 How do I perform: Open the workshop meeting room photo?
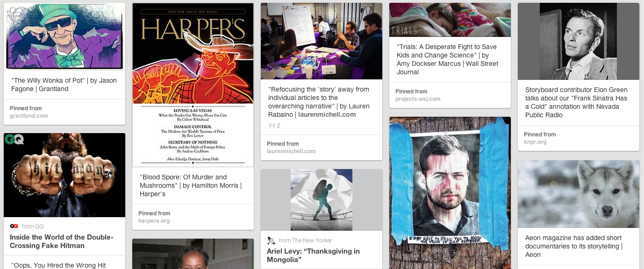(x=322, y=41)
